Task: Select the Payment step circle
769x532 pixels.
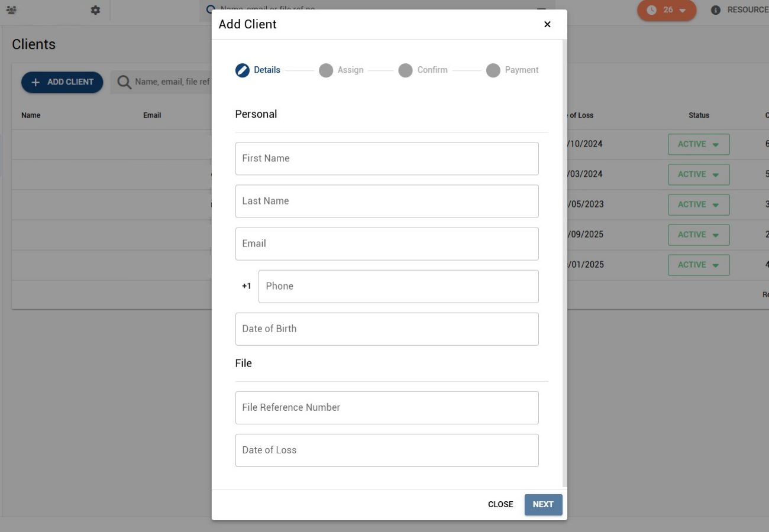Action: pyautogui.click(x=493, y=70)
